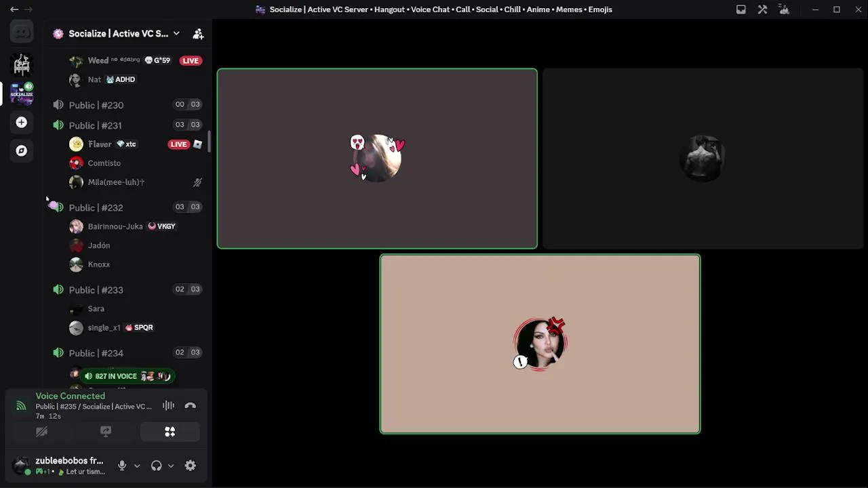Image resolution: width=868 pixels, height=488 pixels.
Task: Click Mila's muted microphone indicator
Action: pos(197,182)
